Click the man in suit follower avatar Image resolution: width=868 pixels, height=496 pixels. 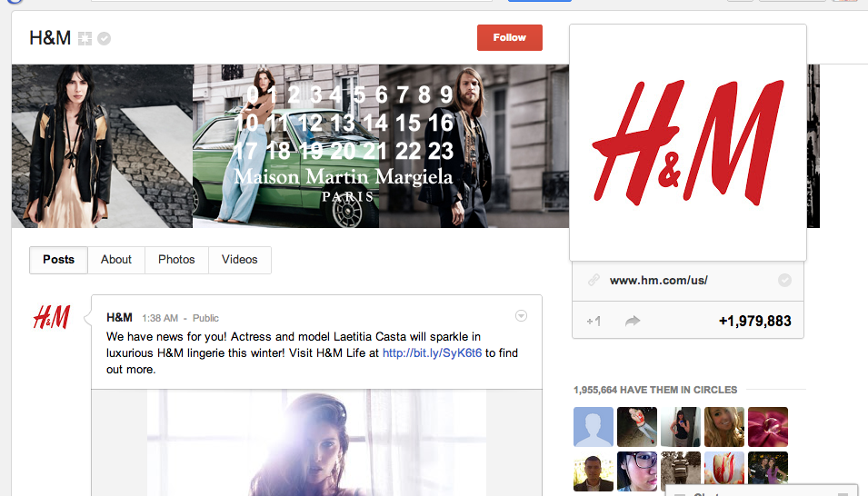pos(594,471)
